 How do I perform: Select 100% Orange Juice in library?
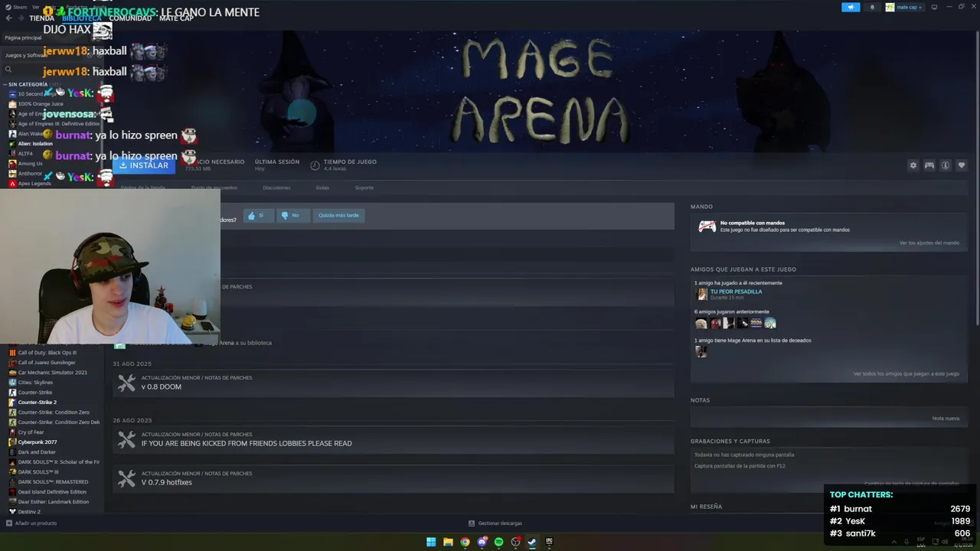pos(41,103)
